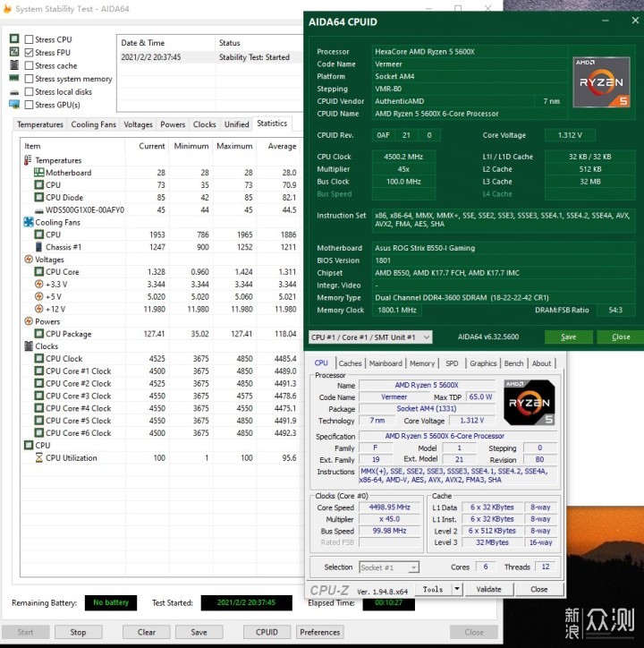Click the Powers group icon
Screen dimensions: 644x648
coord(29,321)
